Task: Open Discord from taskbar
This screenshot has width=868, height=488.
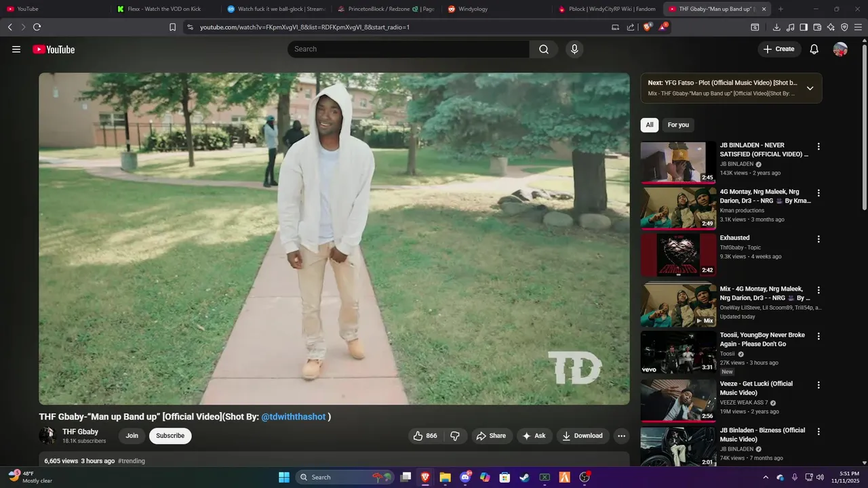Action: click(465, 477)
